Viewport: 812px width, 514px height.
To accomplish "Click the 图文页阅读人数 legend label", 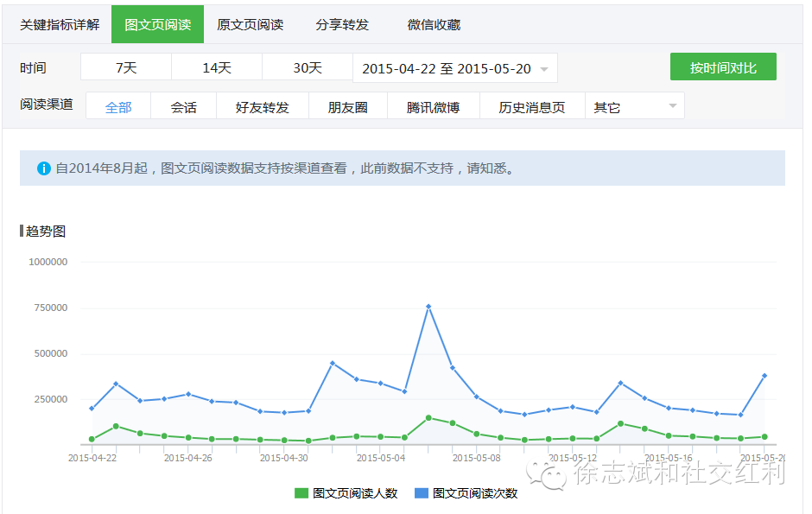I will click(355, 493).
